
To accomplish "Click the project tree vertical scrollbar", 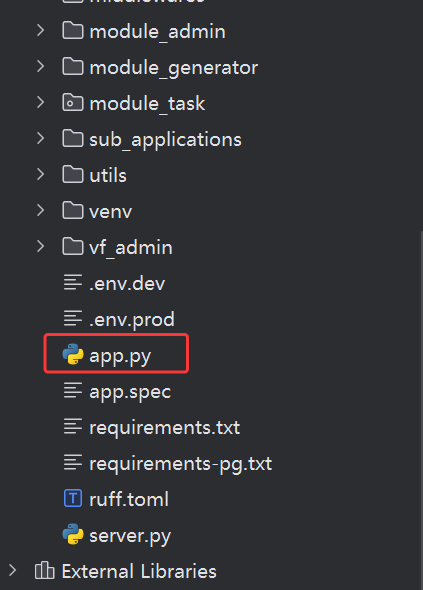I will (421, 410).
